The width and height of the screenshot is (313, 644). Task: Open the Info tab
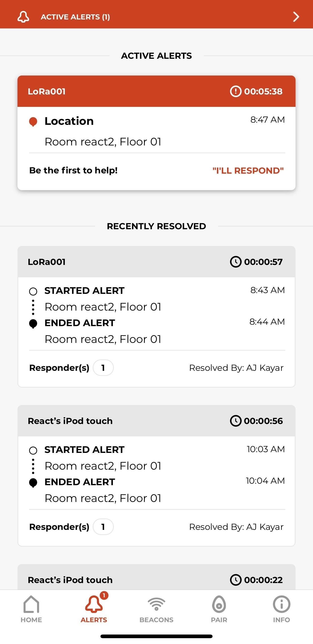(x=281, y=609)
